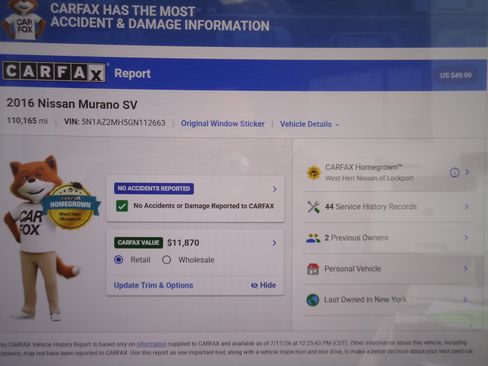The image size is (488, 366).
Task: Hide the CARFAX value section
Action: click(263, 285)
